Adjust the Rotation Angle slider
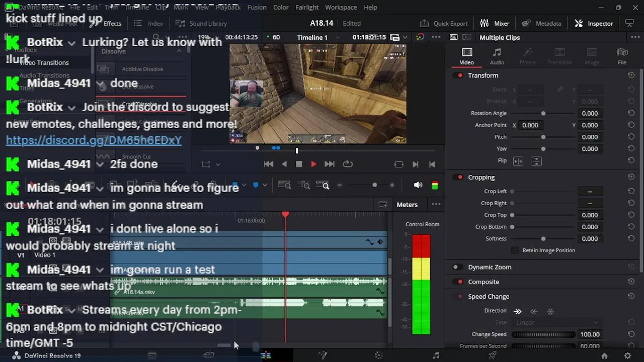The height and width of the screenshot is (362, 644). (x=543, y=114)
